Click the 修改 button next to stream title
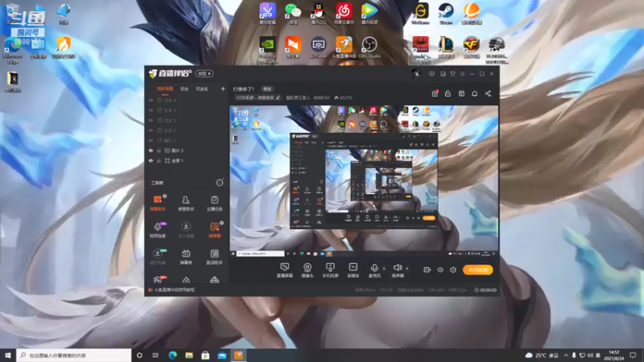 (267, 88)
